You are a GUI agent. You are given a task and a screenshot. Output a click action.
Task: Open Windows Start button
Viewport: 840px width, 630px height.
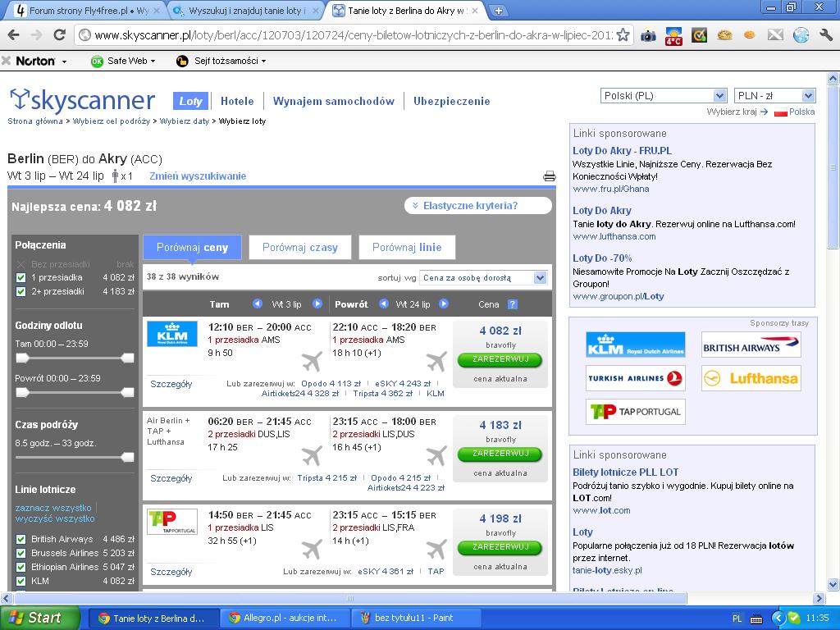click(x=39, y=618)
